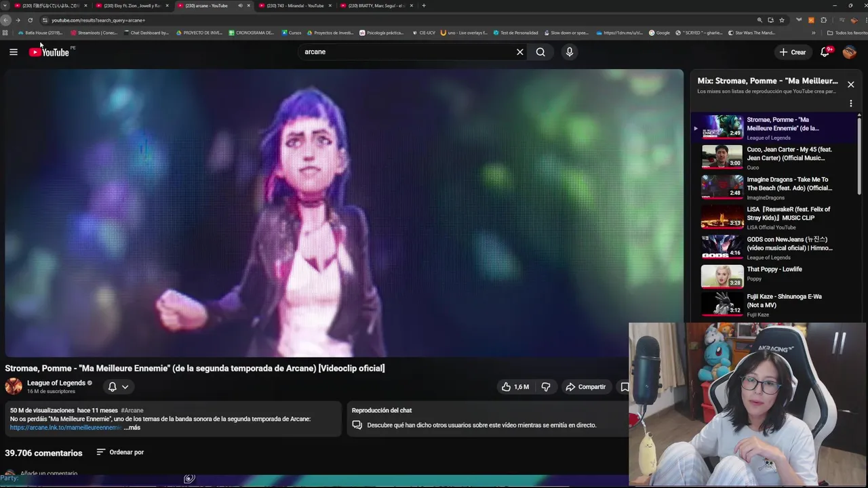
Task: Reload the page with refresh icon
Action: click(30, 20)
